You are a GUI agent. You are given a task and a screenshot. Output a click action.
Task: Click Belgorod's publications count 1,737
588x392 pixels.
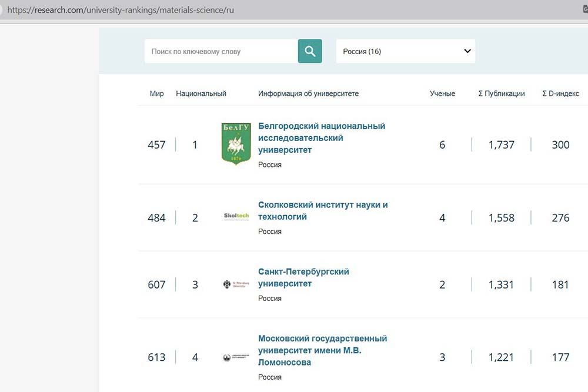coord(502,145)
